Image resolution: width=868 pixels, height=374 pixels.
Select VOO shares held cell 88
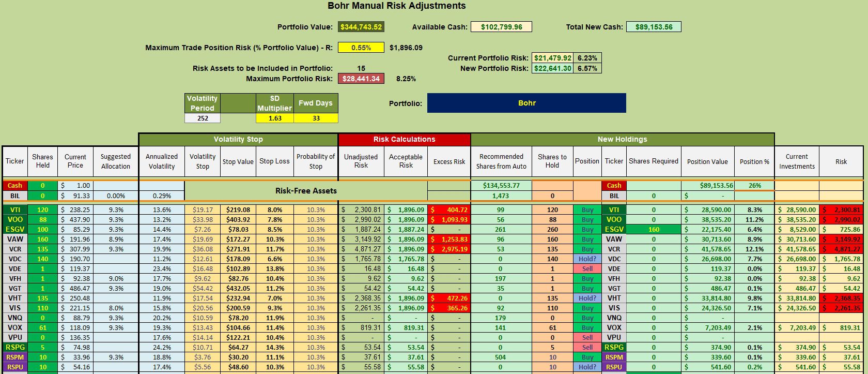[42, 219]
